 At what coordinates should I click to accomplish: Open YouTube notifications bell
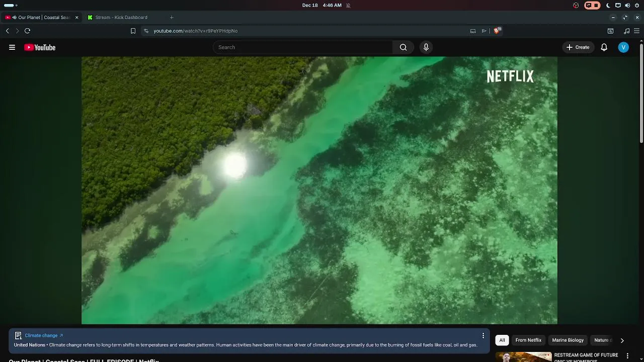[604, 47]
